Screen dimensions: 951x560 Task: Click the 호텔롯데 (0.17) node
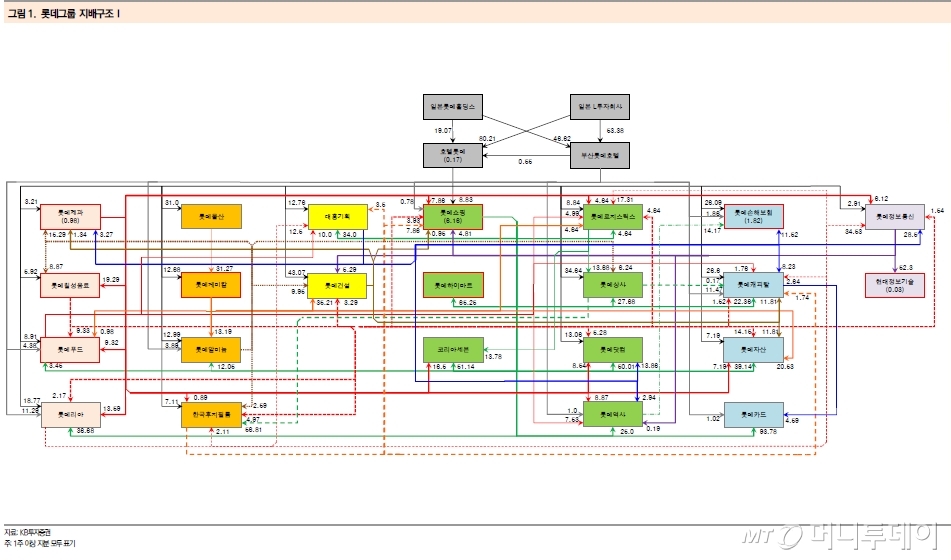click(x=454, y=155)
